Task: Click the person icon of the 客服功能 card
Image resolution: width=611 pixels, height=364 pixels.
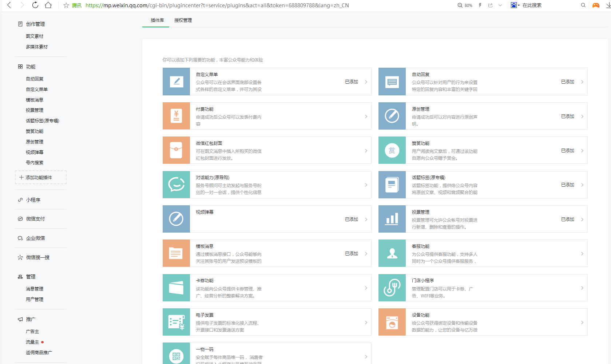Action: pos(392,253)
